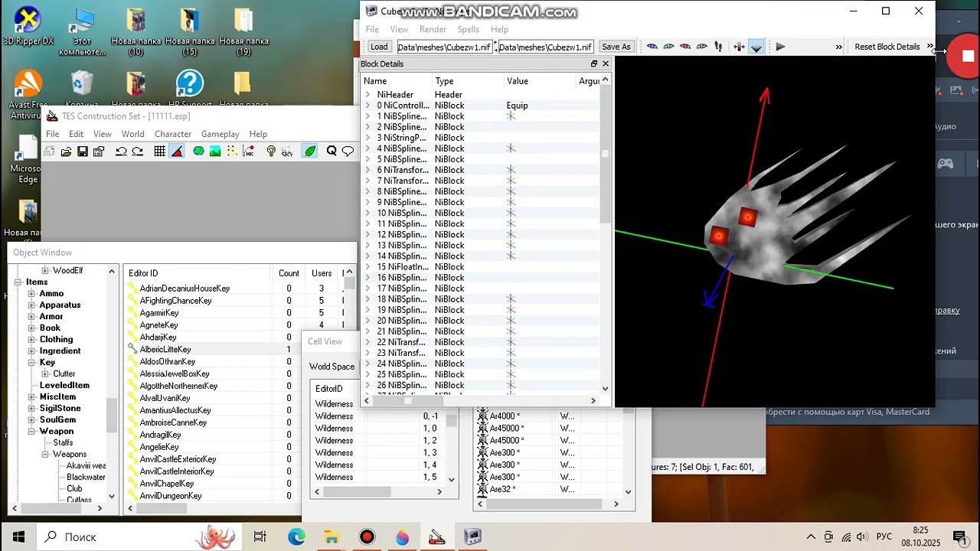Click the landscape editing icon

216,152
